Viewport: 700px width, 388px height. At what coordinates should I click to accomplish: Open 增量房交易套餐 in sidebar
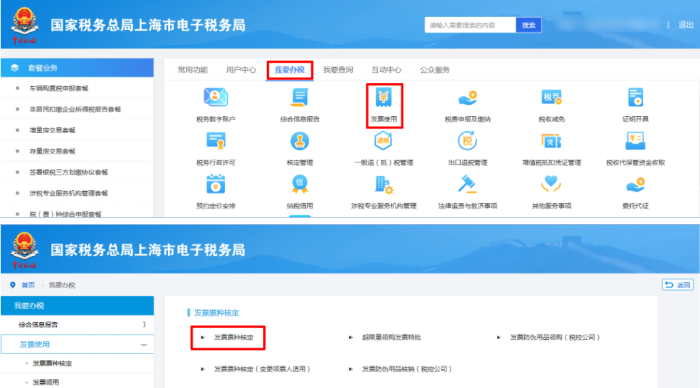point(52,130)
